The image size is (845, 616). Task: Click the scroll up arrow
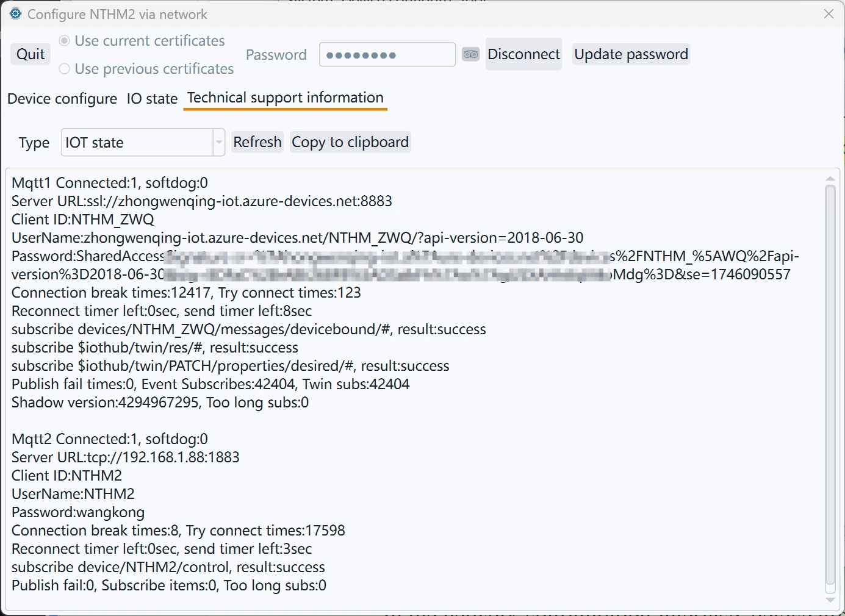tap(830, 179)
